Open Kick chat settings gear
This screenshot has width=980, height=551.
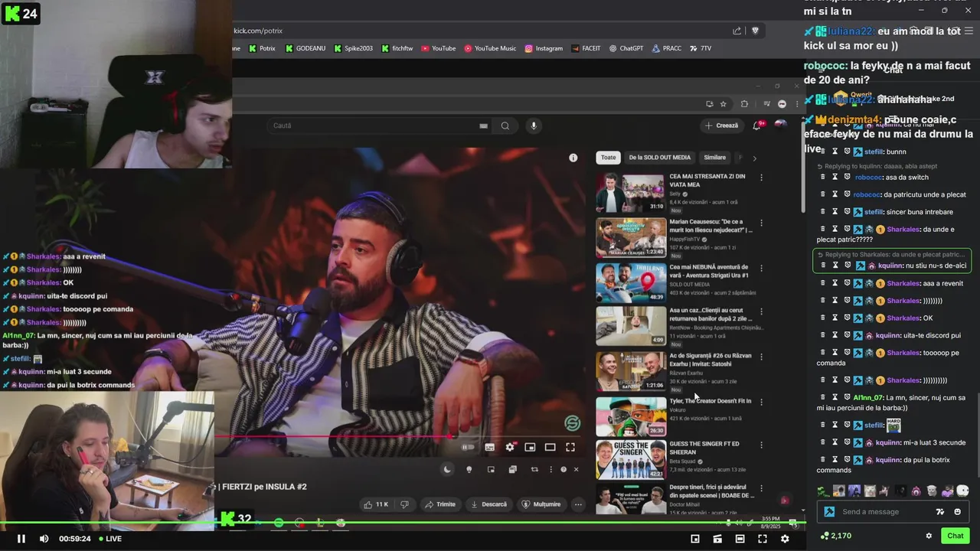pyautogui.click(x=929, y=536)
